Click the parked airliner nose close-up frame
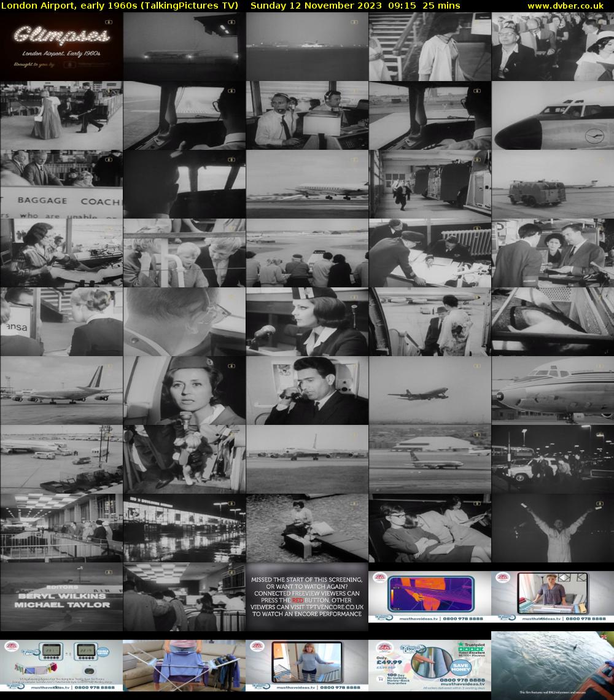The image size is (614, 700). click(x=553, y=390)
